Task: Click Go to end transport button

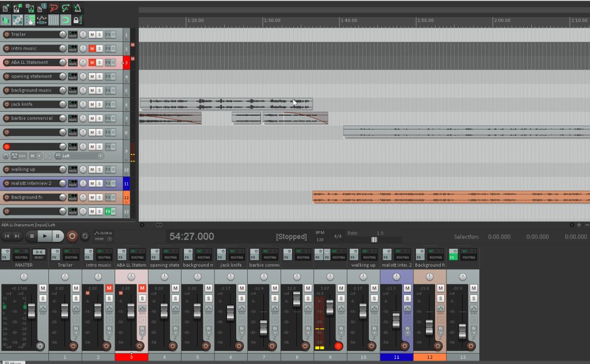Action: click(x=17, y=236)
